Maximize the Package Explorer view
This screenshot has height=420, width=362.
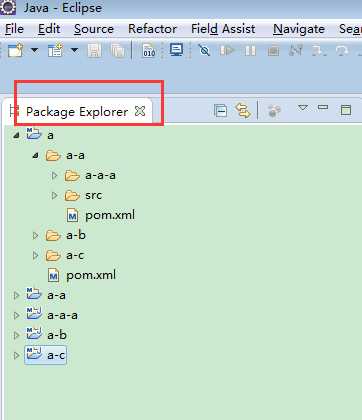pos(346,110)
